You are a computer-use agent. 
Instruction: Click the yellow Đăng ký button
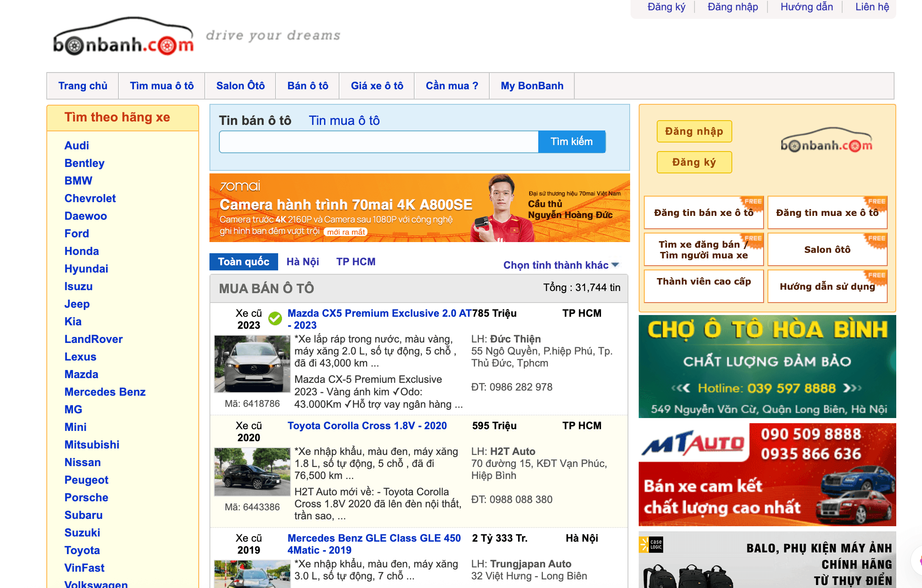coord(694,162)
